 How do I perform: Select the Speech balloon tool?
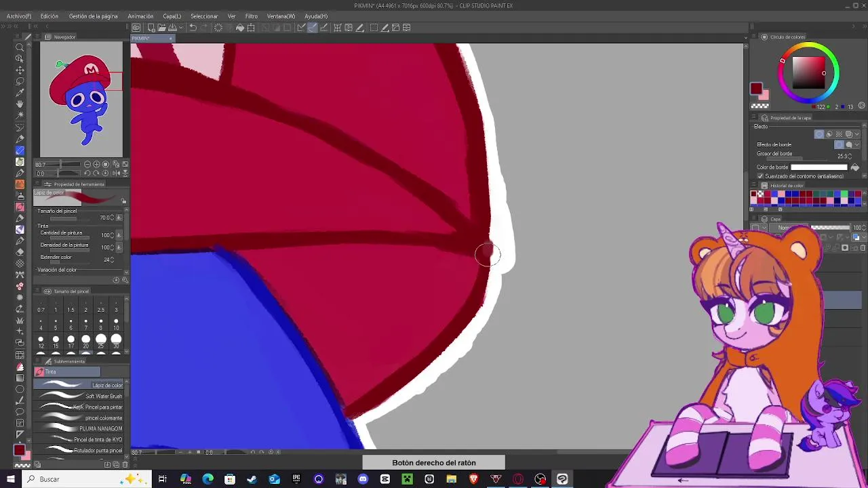[x=20, y=411]
